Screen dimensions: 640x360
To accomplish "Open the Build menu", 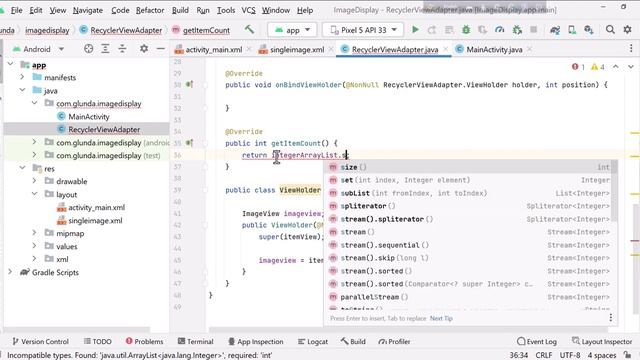I will tap(180, 10).
